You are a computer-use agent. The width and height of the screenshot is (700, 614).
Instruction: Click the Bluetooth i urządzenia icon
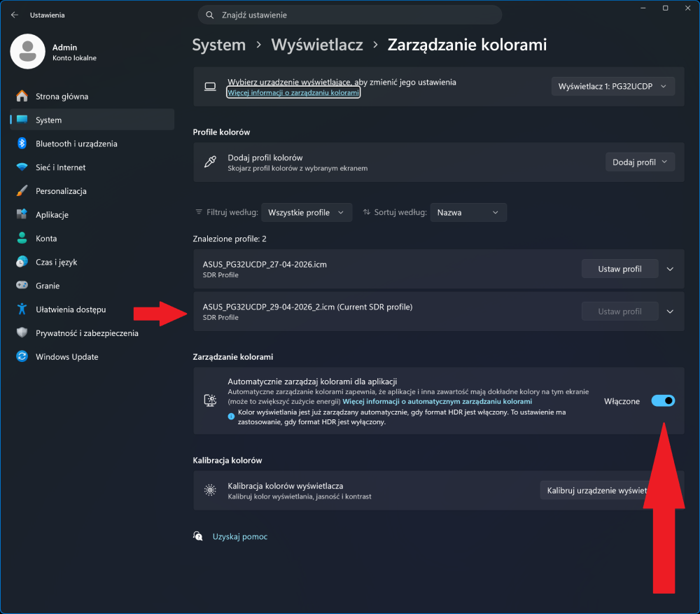22,144
